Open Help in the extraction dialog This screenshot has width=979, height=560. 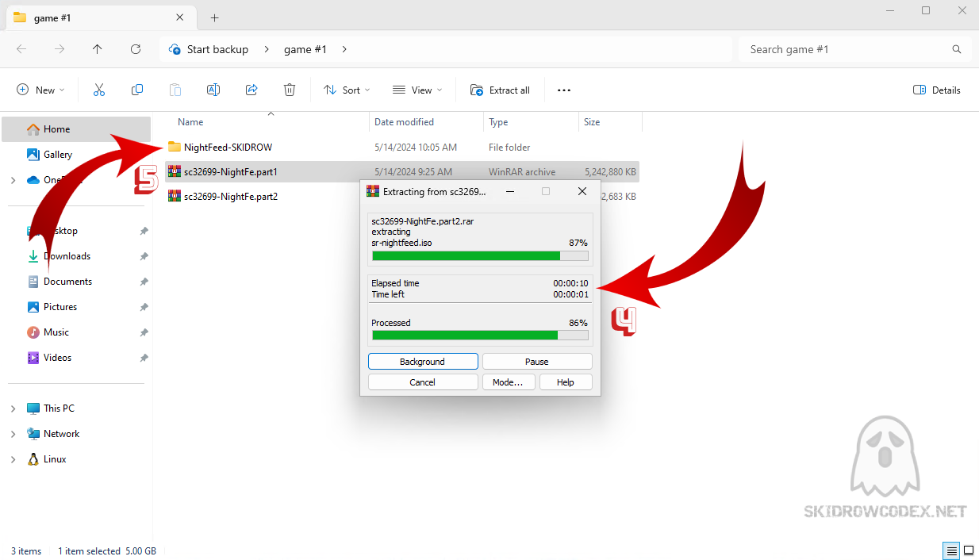click(566, 382)
